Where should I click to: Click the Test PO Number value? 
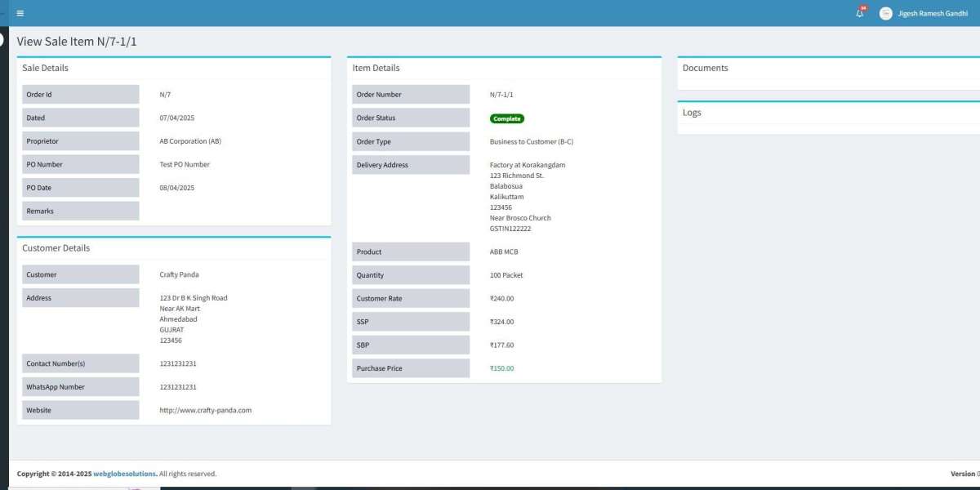coord(185,164)
